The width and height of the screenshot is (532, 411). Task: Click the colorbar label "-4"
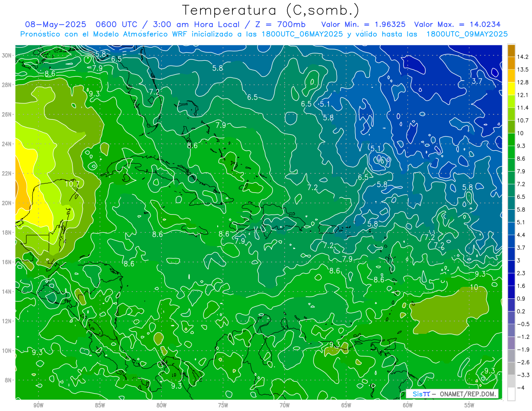pyautogui.click(x=520, y=388)
